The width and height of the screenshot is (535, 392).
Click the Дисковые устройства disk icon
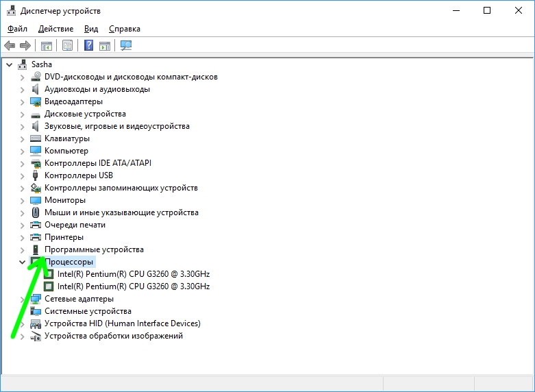(x=36, y=114)
